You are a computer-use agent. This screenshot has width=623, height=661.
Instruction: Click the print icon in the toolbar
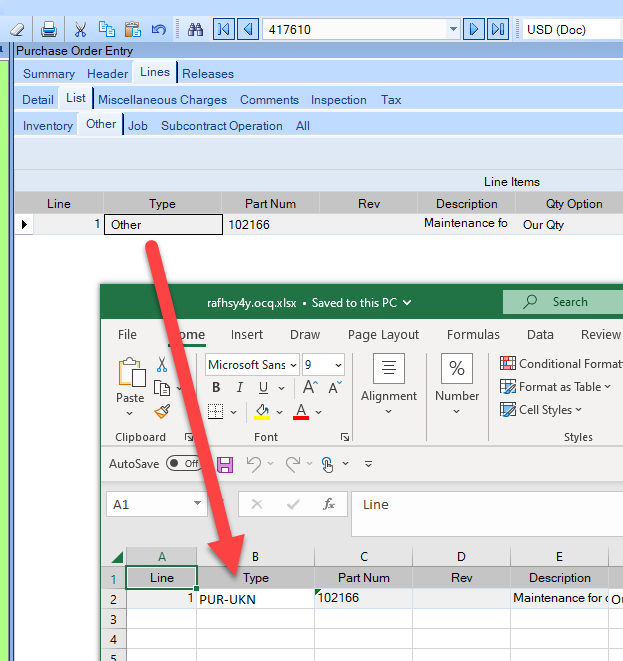[x=49, y=29]
